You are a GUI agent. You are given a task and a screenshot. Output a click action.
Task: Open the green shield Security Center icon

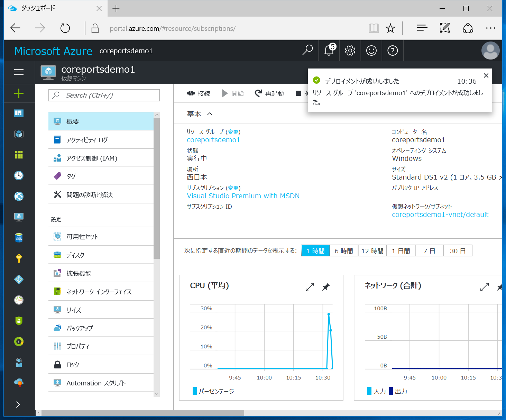coord(19,321)
